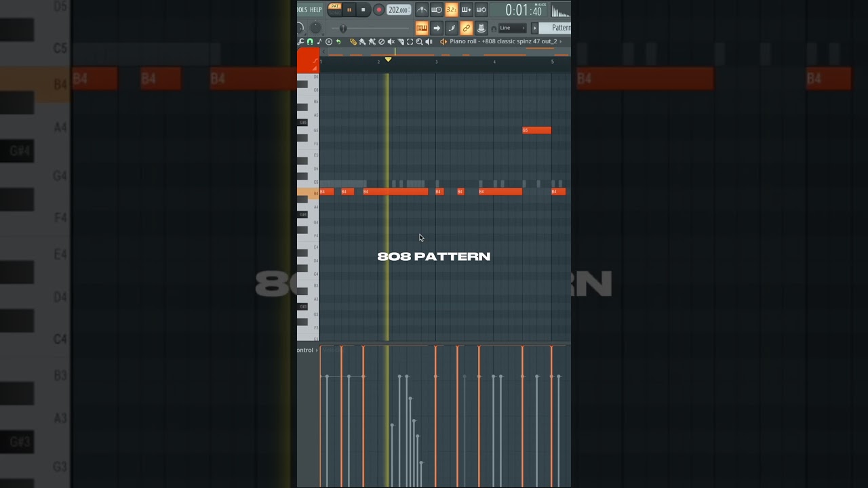
Task: Pause playback with the pause button
Action: 349,9
